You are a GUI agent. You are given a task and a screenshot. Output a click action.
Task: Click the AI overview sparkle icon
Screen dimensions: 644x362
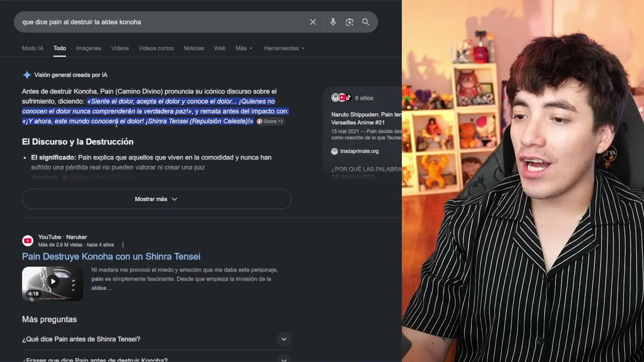click(27, 75)
